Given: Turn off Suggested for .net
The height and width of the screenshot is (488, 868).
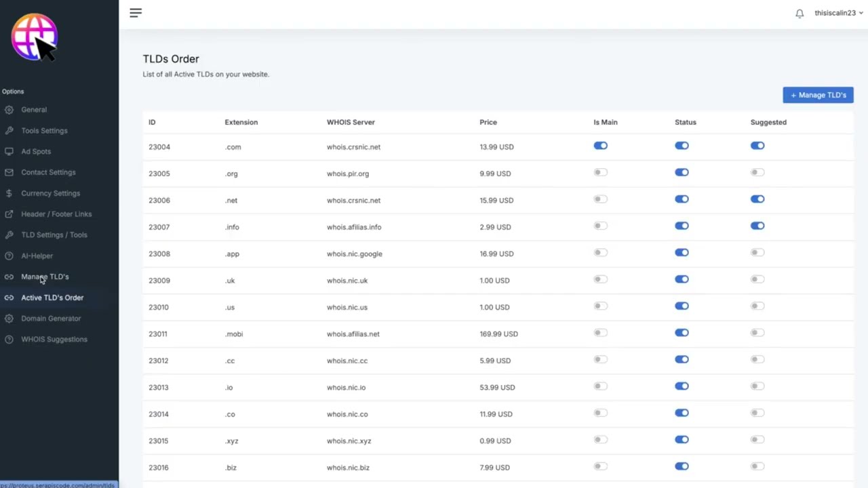Looking at the screenshot, I should [x=757, y=199].
